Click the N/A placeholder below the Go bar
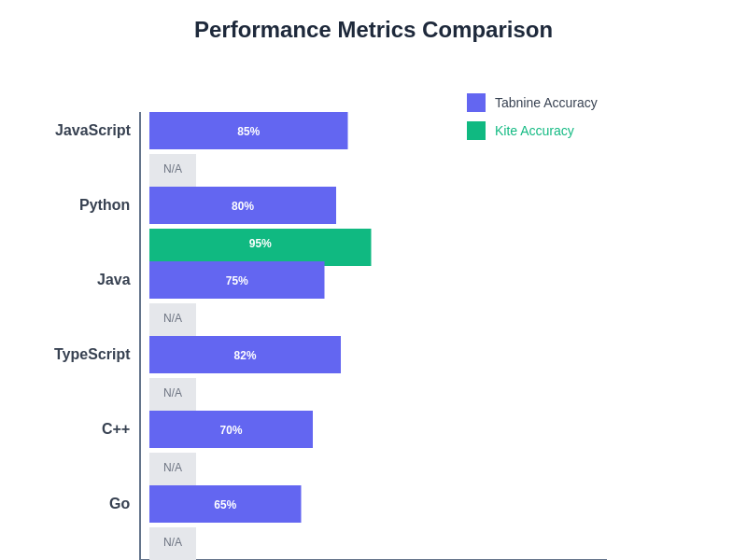The width and height of the screenshot is (747, 560). click(x=173, y=542)
